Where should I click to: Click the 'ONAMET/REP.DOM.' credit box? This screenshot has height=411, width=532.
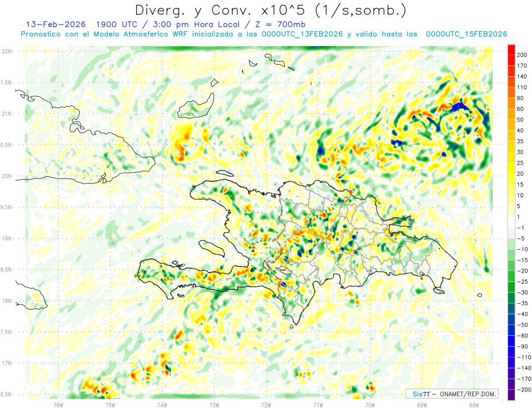click(452, 394)
